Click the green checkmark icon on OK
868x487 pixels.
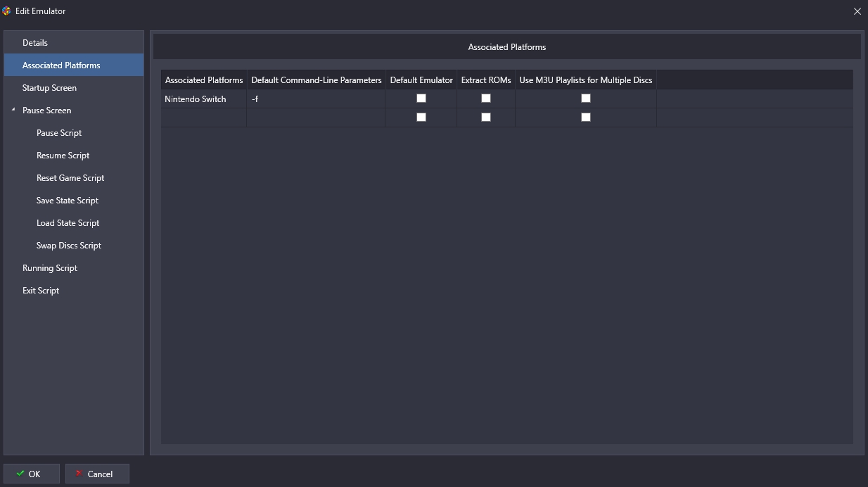pos(20,474)
